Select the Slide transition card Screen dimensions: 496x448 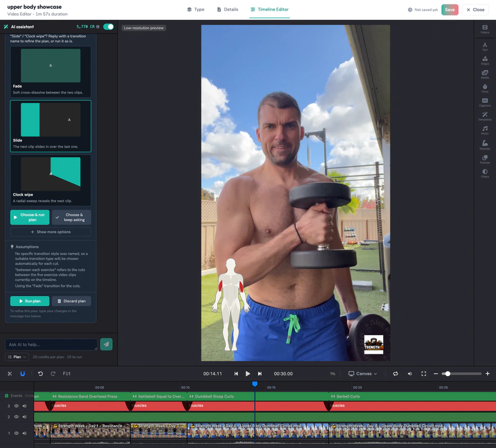(51, 126)
